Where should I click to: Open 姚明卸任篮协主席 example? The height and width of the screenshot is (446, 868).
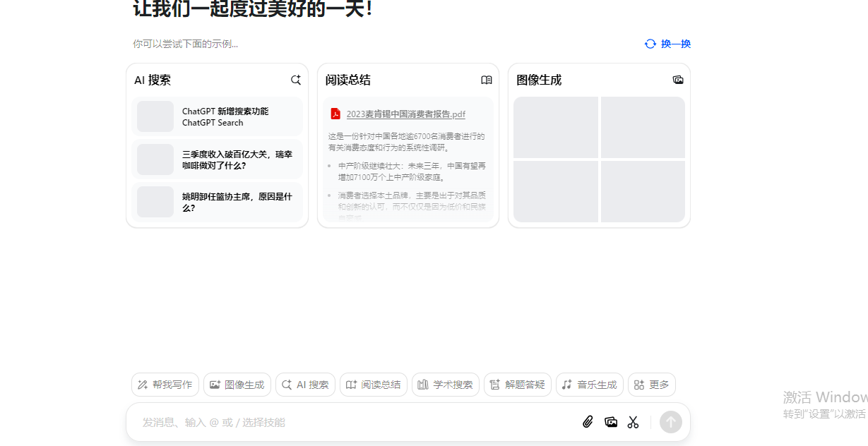click(218, 202)
